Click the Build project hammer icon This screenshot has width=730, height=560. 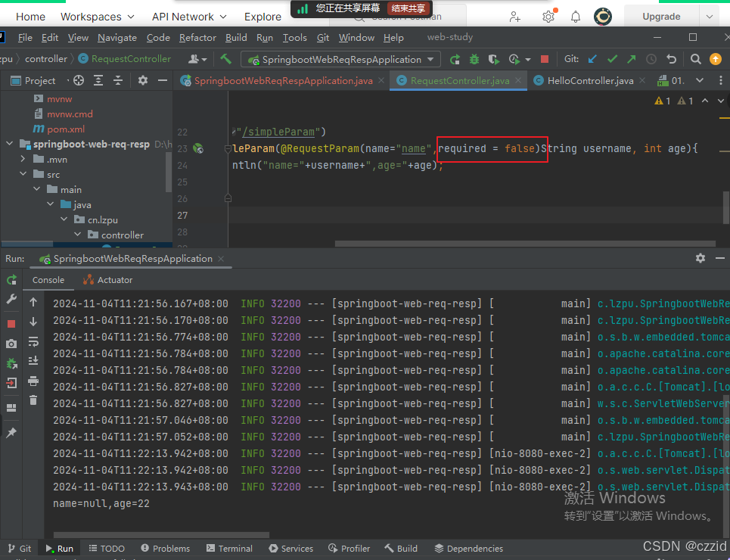[225, 59]
